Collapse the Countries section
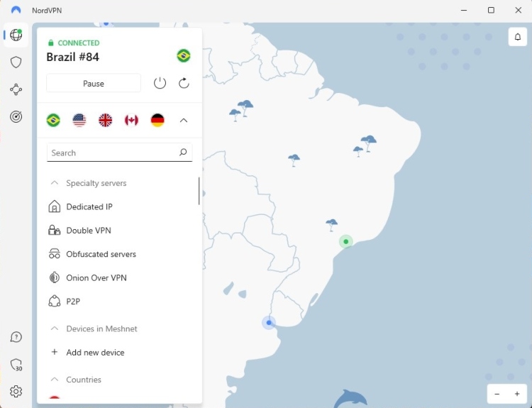 [x=55, y=379]
